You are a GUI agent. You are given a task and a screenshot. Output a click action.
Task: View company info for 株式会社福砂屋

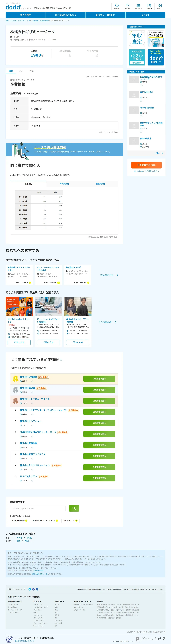click(99, 390)
